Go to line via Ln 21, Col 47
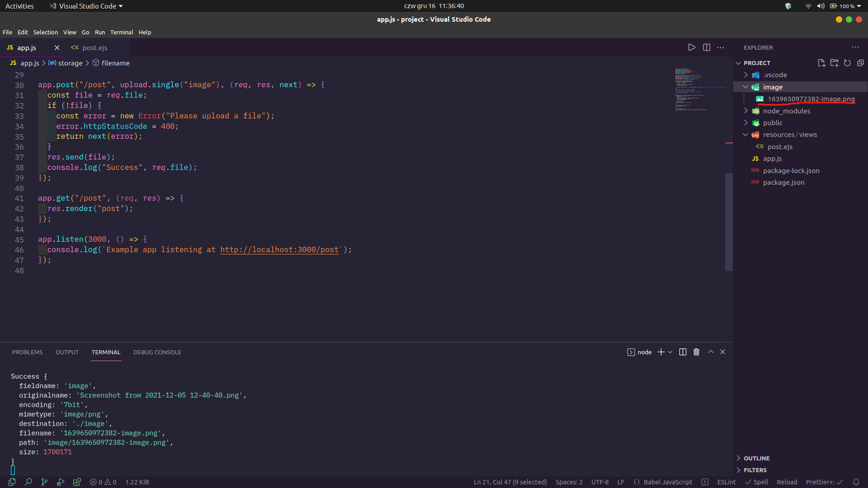868x488 pixels. tap(510, 482)
